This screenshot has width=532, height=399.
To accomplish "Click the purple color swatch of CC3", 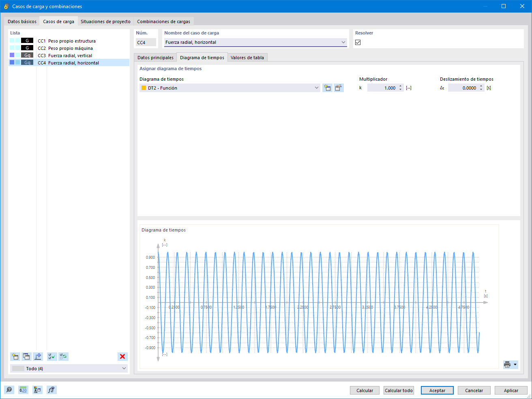I will 12,55.
